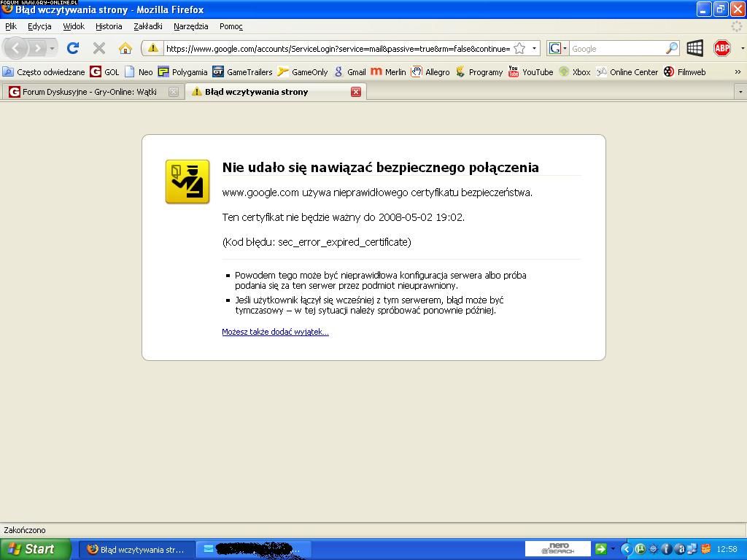Click the Reload page icon
Viewport: 747px width, 560px height.
[x=72, y=48]
